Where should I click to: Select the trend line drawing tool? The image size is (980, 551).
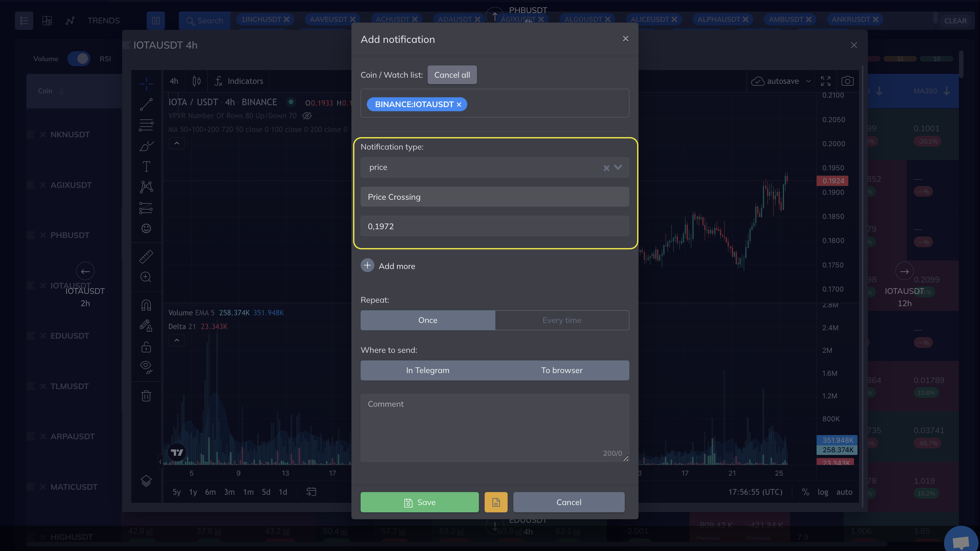146,104
